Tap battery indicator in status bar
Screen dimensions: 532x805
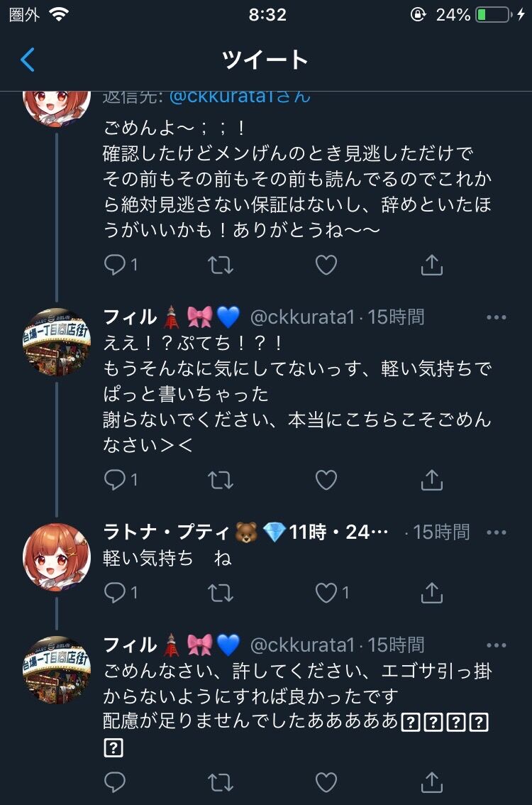tap(492, 14)
